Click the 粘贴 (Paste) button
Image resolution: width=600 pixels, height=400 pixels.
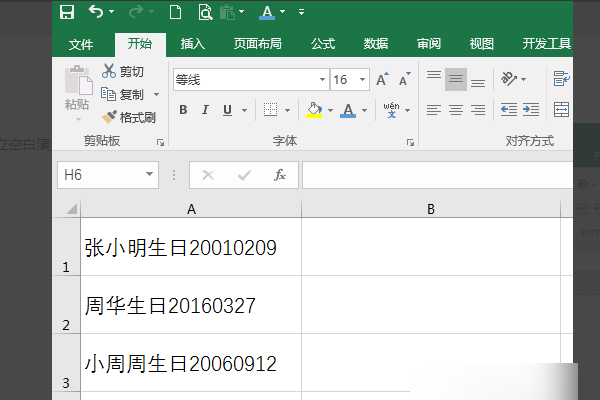[76, 89]
